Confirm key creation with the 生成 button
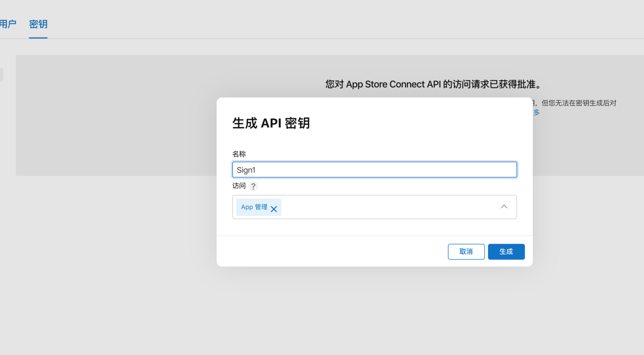Viewport: 644px width, 355px height. coord(506,252)
